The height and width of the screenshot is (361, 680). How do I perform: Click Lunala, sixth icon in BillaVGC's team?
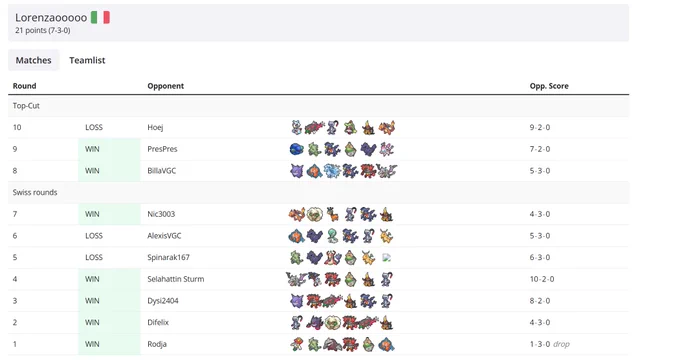coord(386,171)
